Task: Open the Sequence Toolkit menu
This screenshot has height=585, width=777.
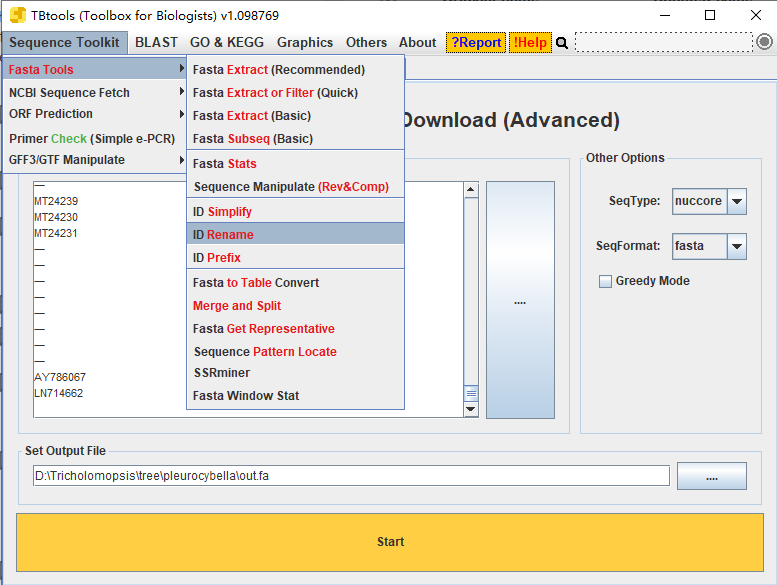Action: (64, 43)
